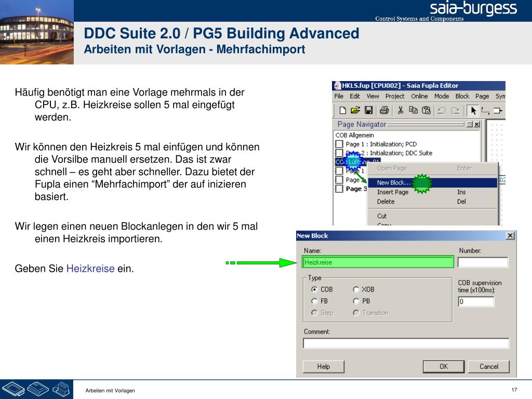532x399 pixels.
Task: Click the Cancel button
Action: click(x=488, y=366)
